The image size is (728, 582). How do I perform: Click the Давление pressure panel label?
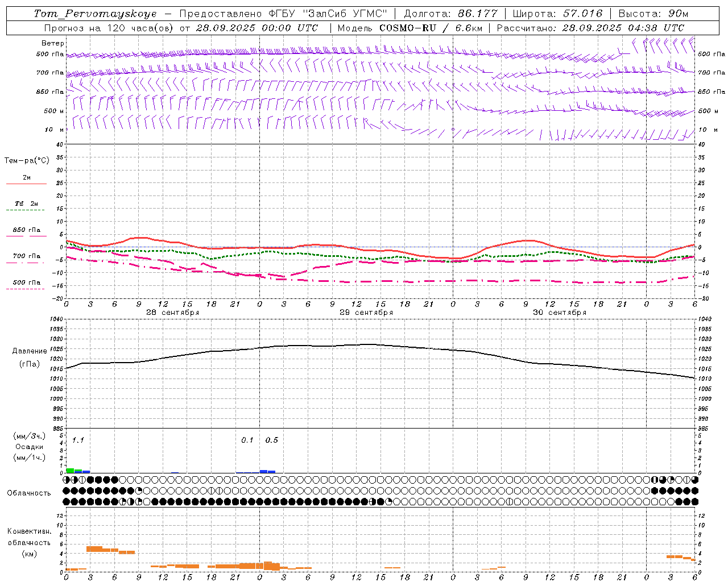click(x=30, y=351)
